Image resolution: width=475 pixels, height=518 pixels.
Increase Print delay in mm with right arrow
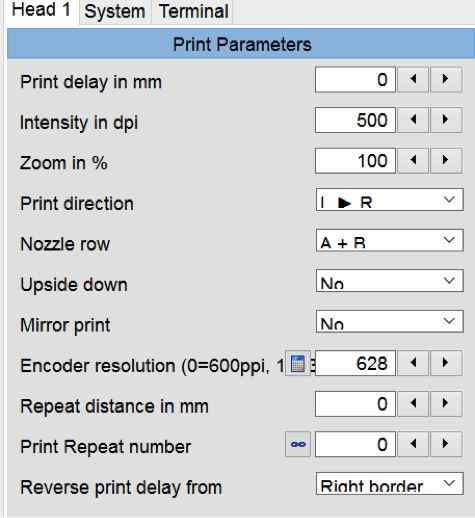[x=446, y=79]
